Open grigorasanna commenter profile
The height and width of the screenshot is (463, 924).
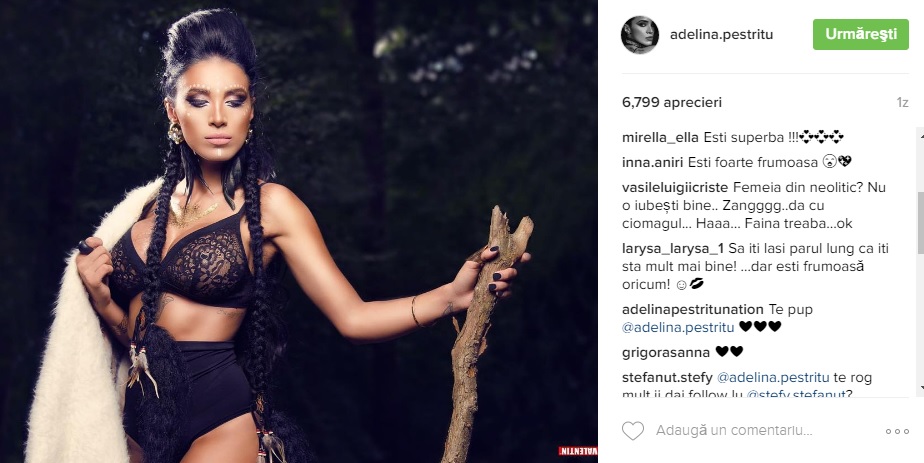666,353
